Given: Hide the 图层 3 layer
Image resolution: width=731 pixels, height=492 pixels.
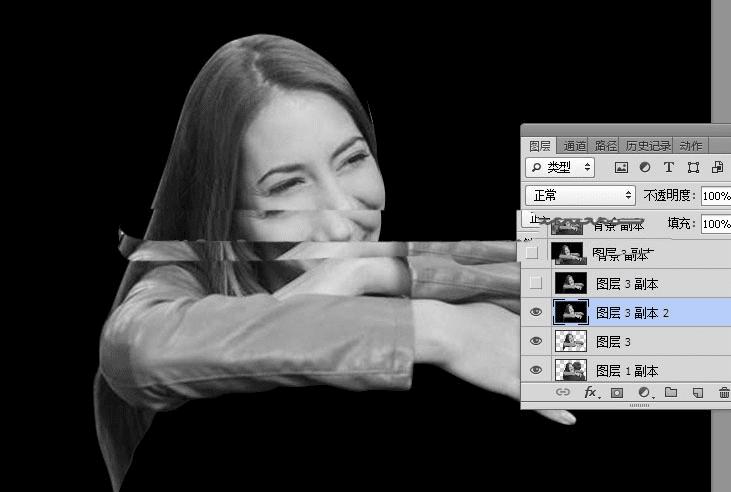Looking at the screenshot, I should [536, 341].
